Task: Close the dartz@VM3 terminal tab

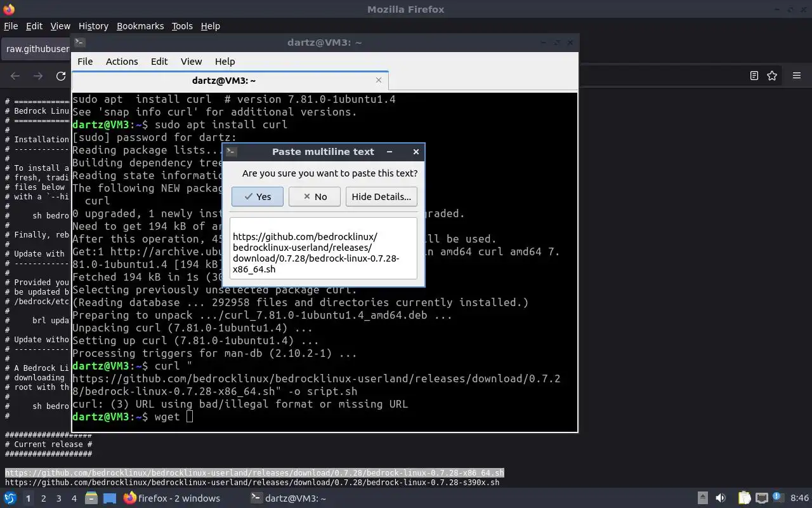Action: [x=379, y=80]
